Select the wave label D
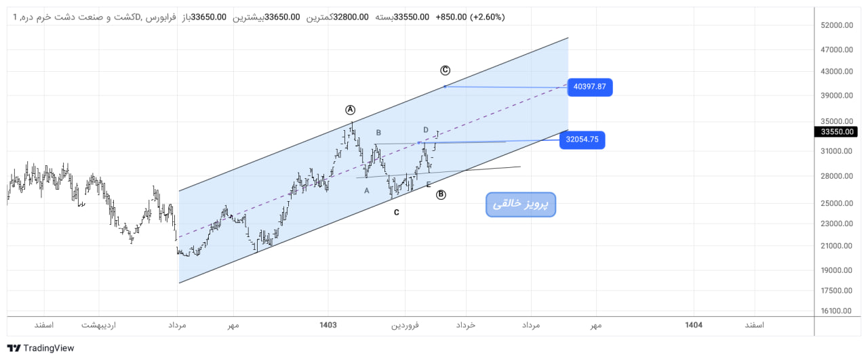Image resolution: width=868 pixels, height=361 pixels. [x=426, y=129]
